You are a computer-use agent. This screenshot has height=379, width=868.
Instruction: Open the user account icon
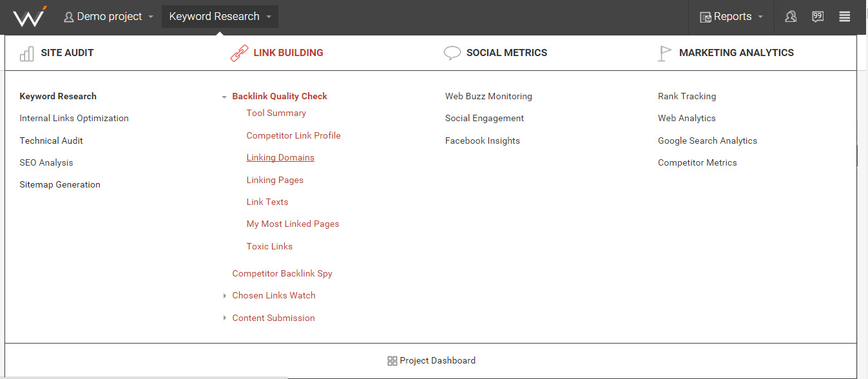click(791, 17)
